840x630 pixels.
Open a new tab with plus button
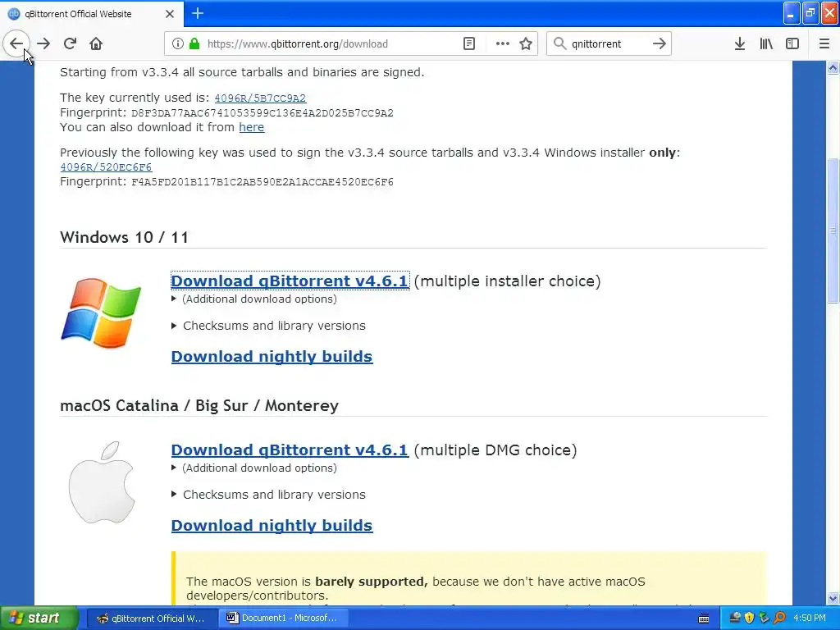coord(198,13)
